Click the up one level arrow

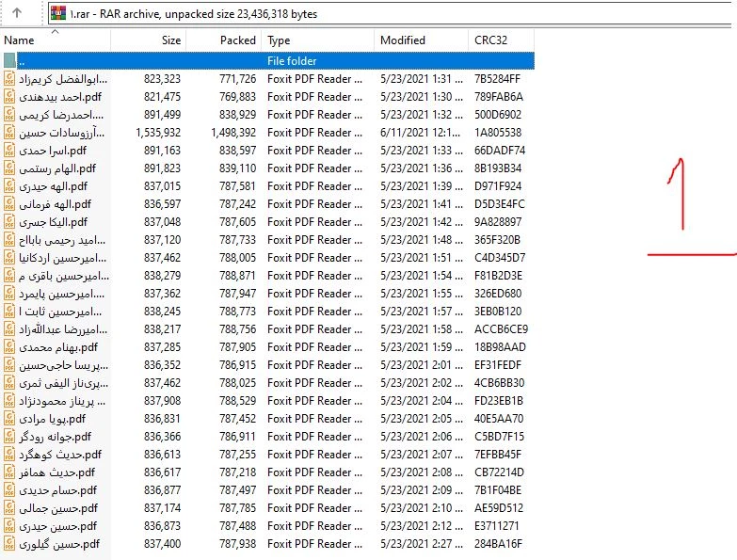point(18,14)
